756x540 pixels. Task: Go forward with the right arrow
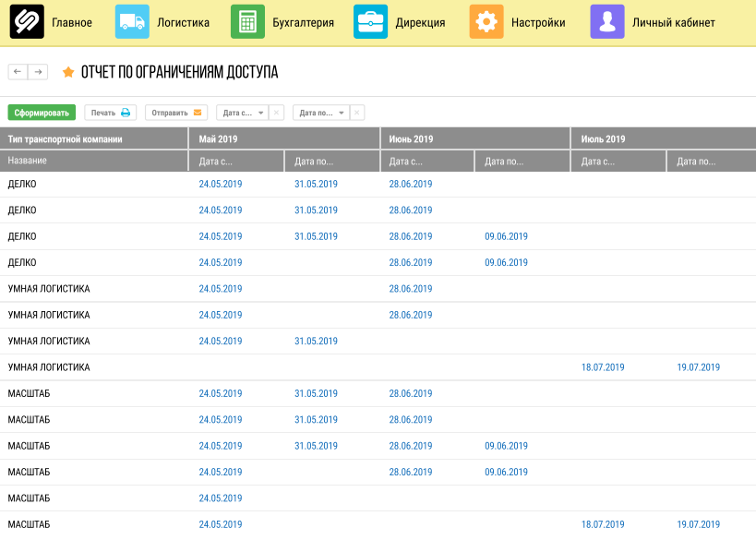point(38,72)
